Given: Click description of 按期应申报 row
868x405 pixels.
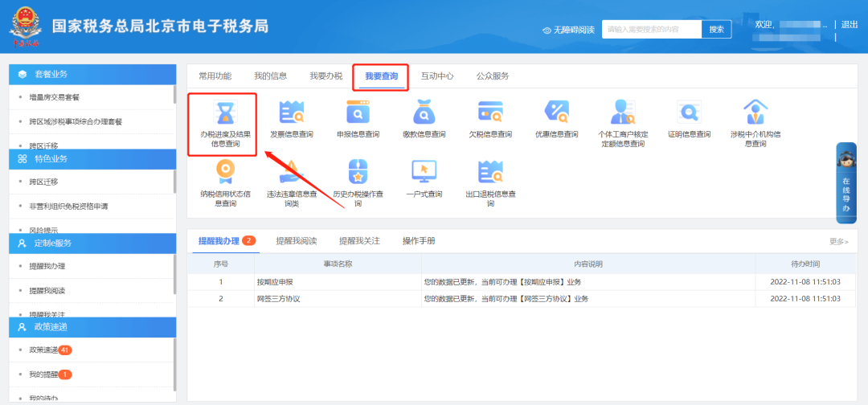Looking at the screenshot, I should pyautogui.click(x=502, y=282).
